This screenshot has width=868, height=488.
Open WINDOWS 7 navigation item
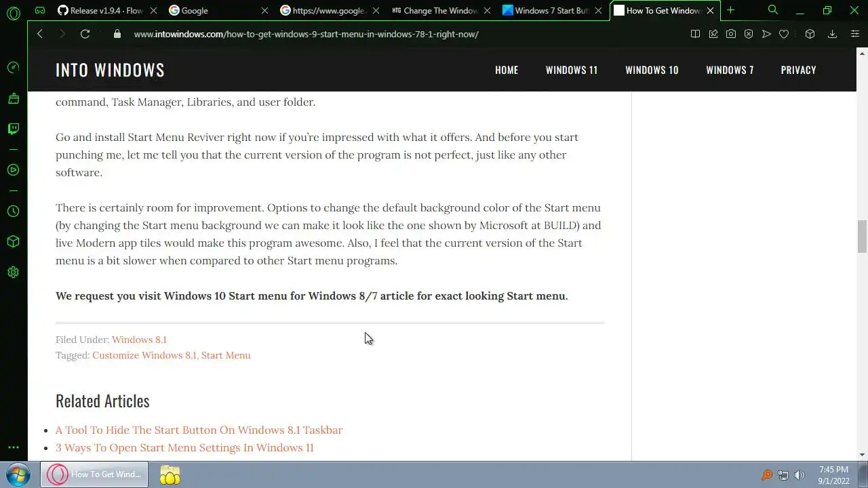730,70
